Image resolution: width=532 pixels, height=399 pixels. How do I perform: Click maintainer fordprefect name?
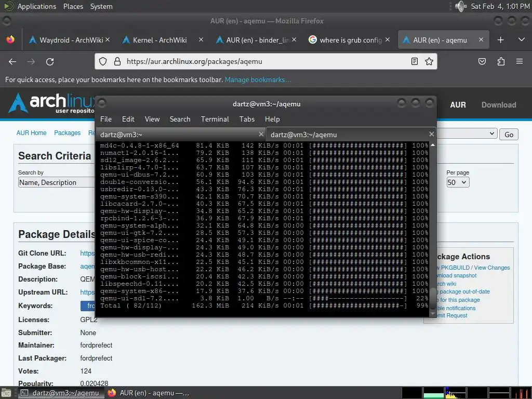(96, 345)
